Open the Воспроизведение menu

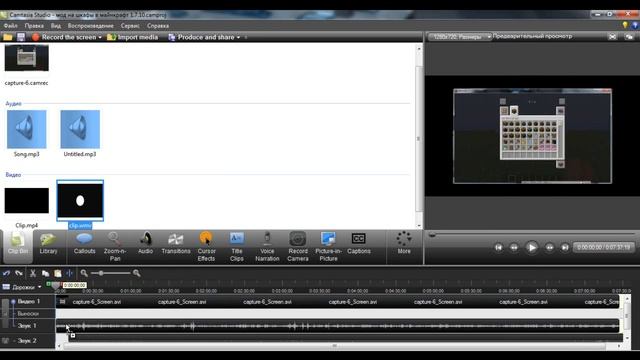click(x=91, y=26)
